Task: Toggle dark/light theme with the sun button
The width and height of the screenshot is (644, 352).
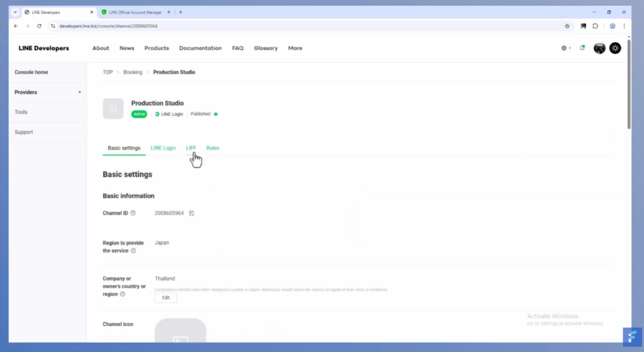Action: [615, 48]
